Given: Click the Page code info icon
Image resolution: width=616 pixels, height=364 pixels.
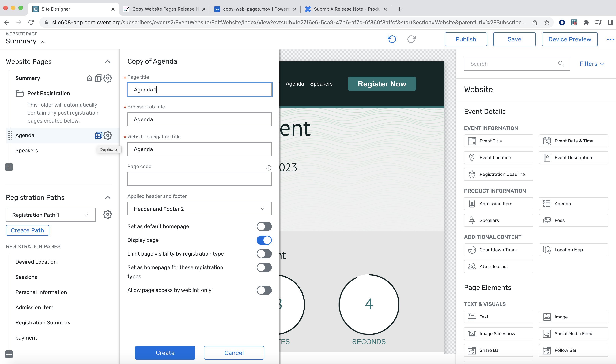Looking at the screenshot, I should pyautogui.click(x=268, y=168).
